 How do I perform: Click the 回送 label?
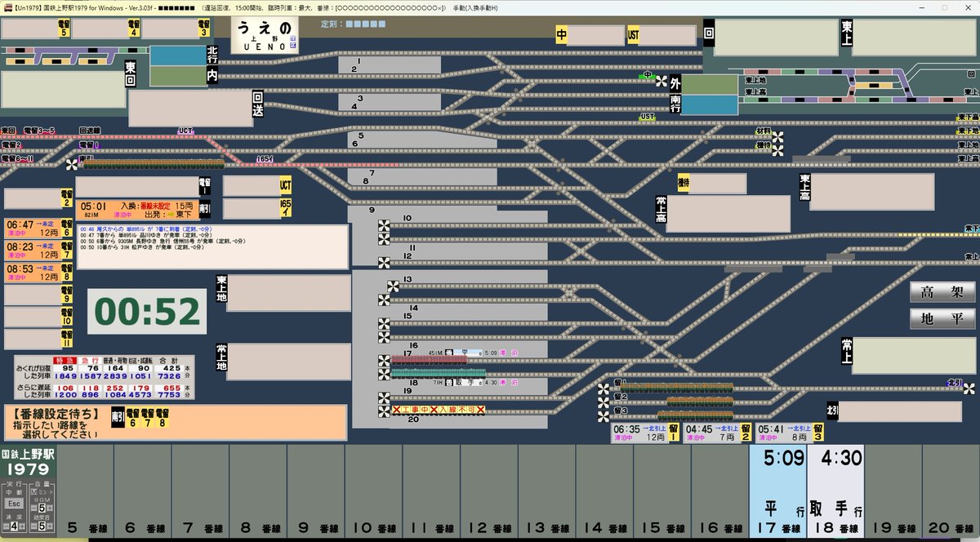tap(259, 104)
